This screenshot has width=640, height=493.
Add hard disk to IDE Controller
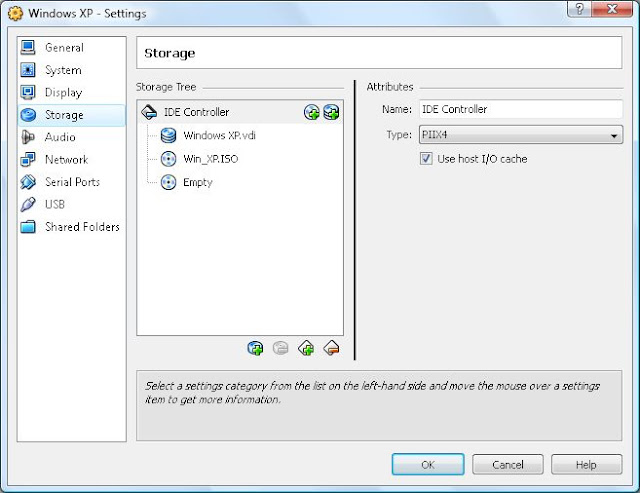pos(331,112)
